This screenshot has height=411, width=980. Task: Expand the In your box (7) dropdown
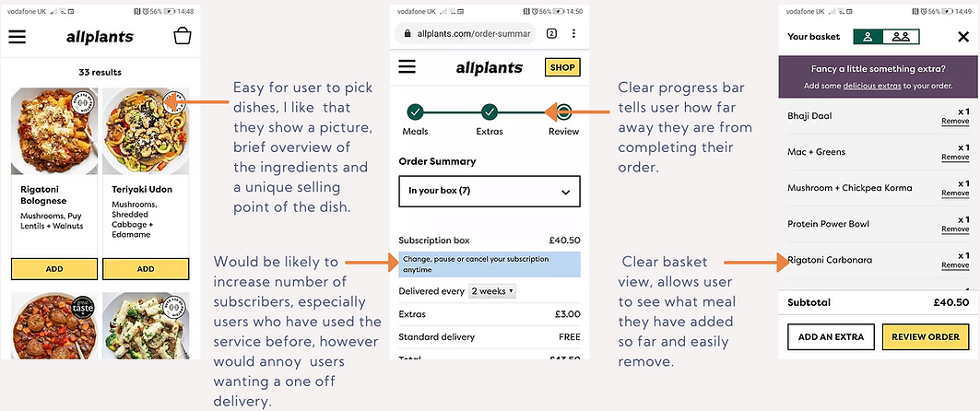(490, 191)
